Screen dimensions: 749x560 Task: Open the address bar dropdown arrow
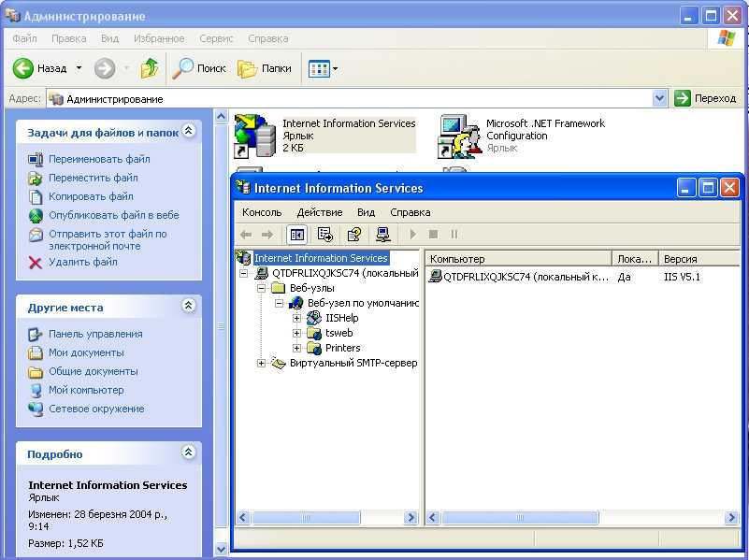click(659, 99)
